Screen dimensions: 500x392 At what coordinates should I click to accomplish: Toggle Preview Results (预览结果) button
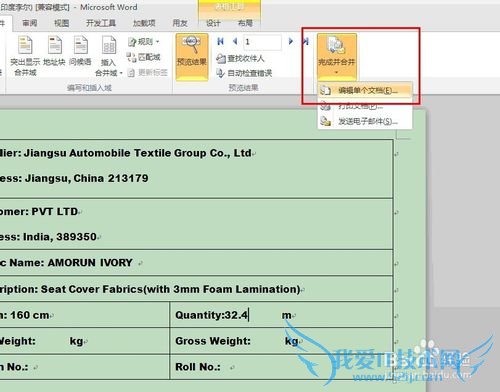click(192, 57)
